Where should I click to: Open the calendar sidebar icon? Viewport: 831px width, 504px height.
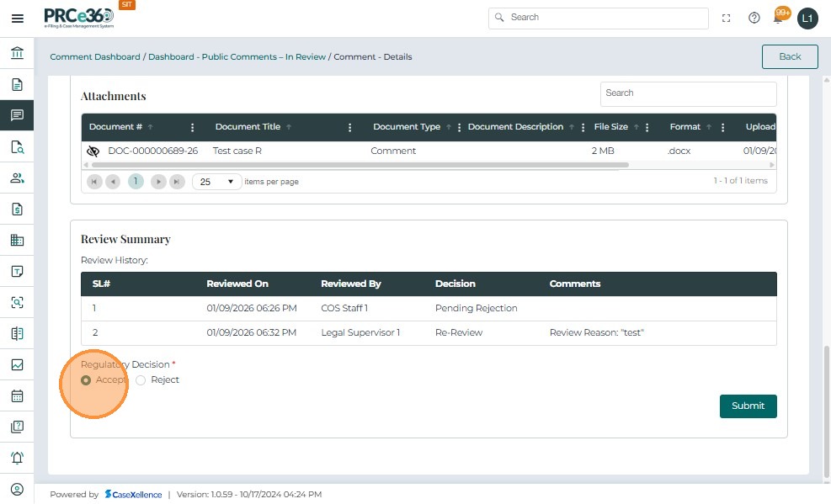point(17,395)
